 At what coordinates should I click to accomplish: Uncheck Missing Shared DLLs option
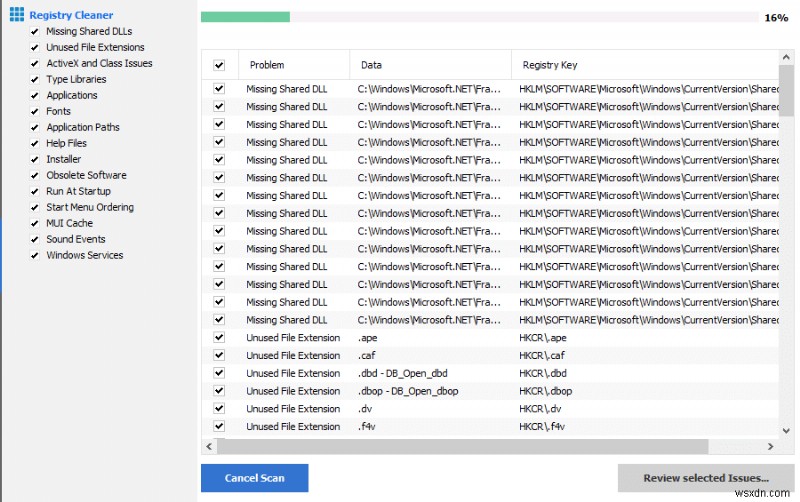(34, 32)
